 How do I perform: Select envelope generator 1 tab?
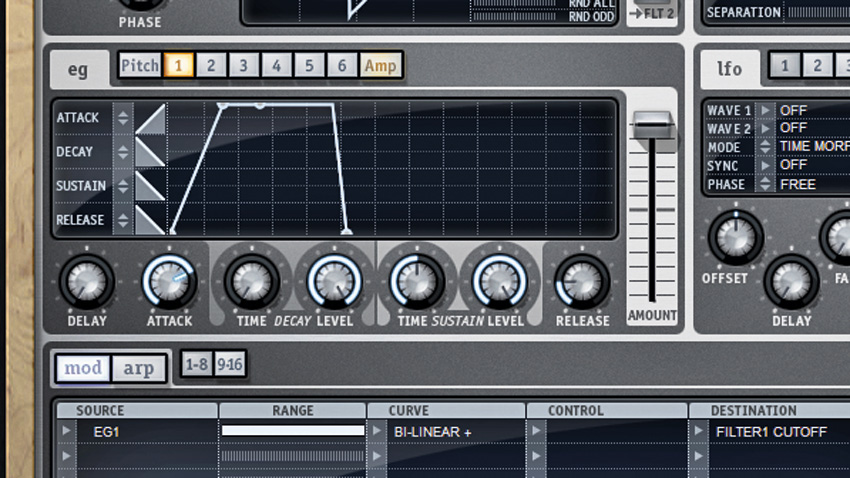pos(178,66)
